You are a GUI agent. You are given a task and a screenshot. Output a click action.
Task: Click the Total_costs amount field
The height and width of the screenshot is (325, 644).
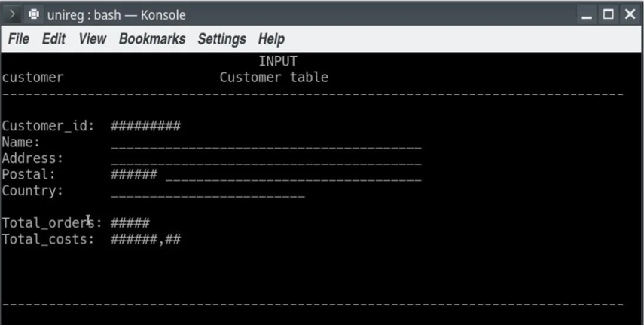point(145,239)
